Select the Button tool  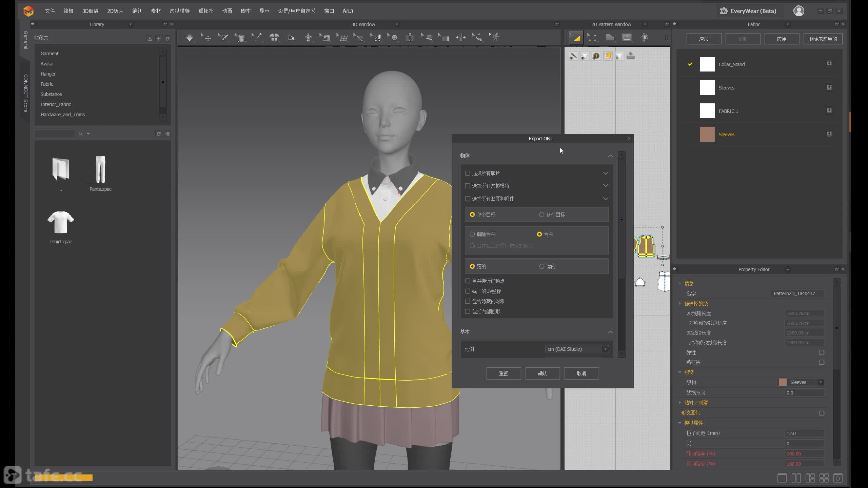[x=393, y=38]
